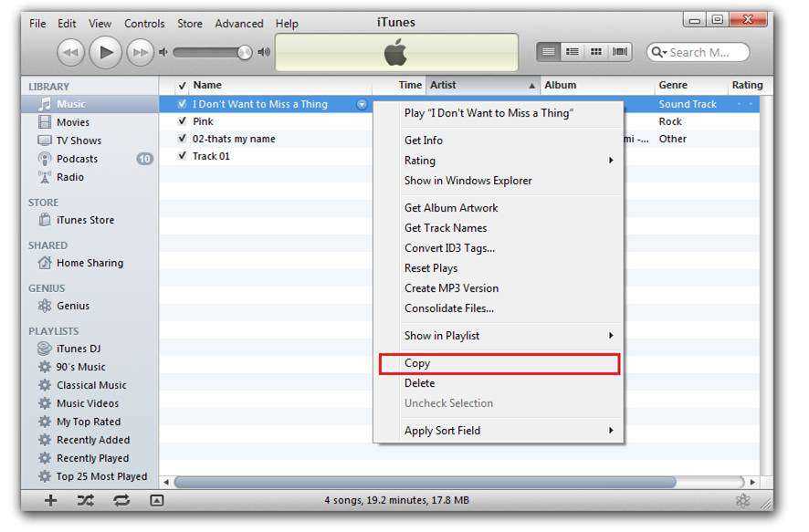Viewport: 809px width, 532px height.
Task: Open the Controls menu
Action: pos(144,24)
